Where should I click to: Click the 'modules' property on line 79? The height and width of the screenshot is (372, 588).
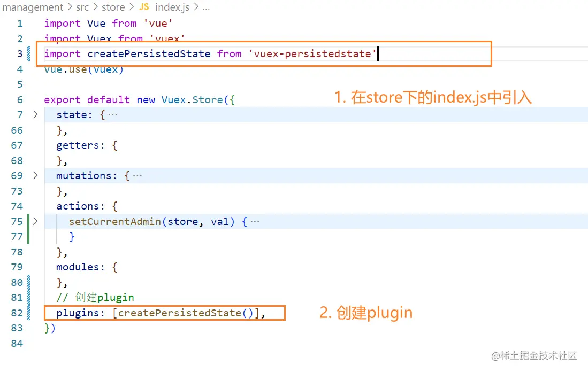point(78,267)
